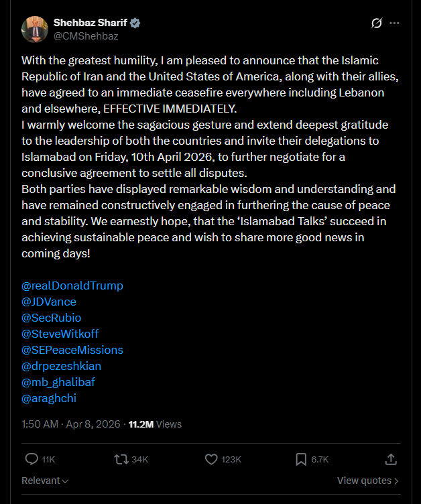Image resolution: width=421 pixels, height=504 pixels.
Task: Click the Grok icon beside the post header
Action: tap(377, 23)
